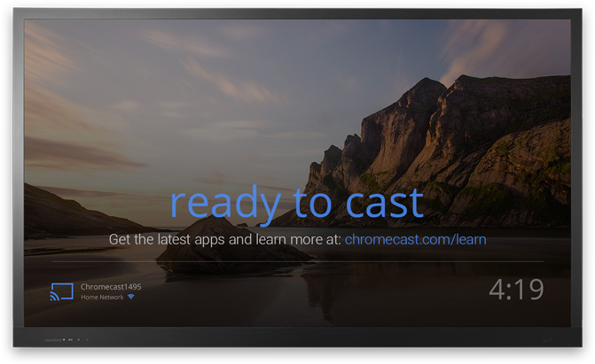Click the first bright indicator dot on bezel

pos(64,340)
